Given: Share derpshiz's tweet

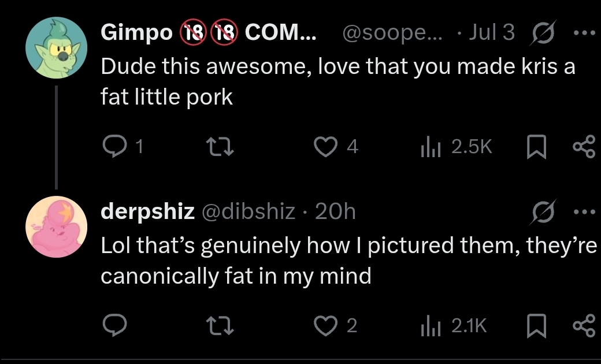Looking at the screenshot, I should [584, 326].
